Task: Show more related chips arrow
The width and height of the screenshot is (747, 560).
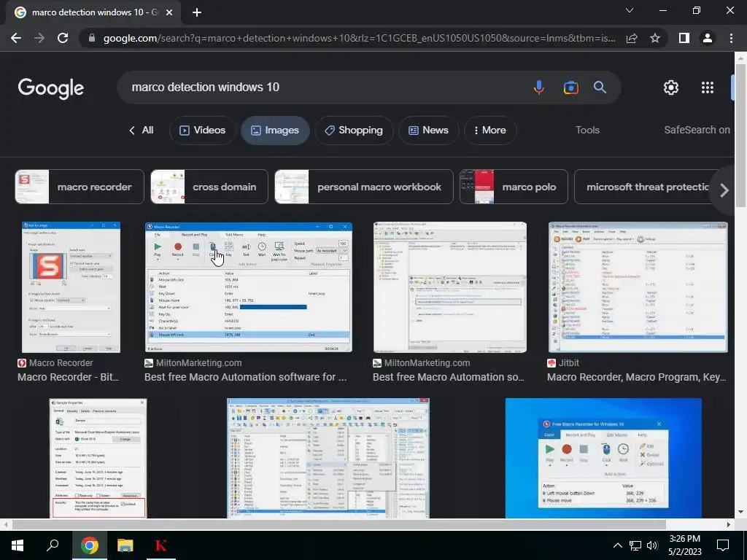Action: coord(724,190)
